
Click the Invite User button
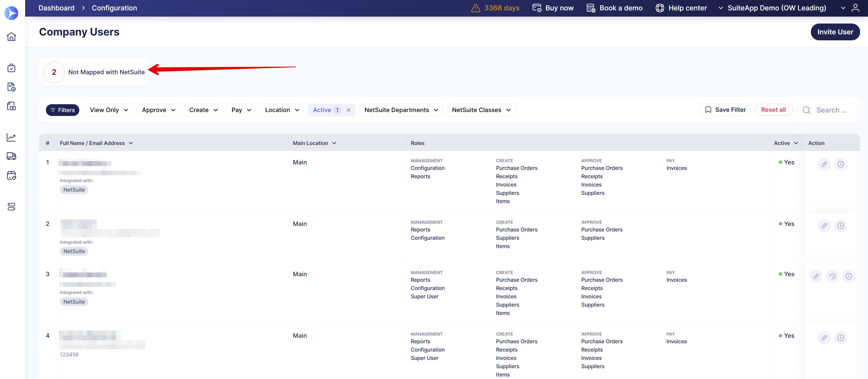click(x=835, y=32)
